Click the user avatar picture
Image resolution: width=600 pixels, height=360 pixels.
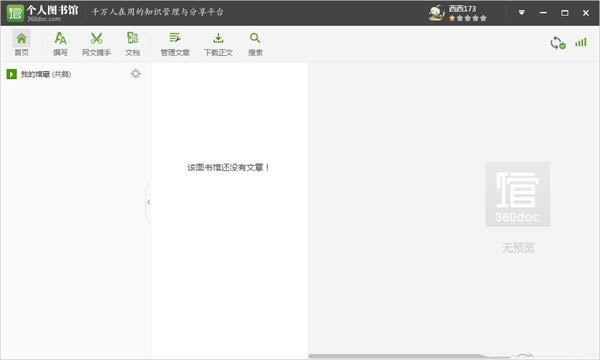pyautogui.click(x=437, y=13)
